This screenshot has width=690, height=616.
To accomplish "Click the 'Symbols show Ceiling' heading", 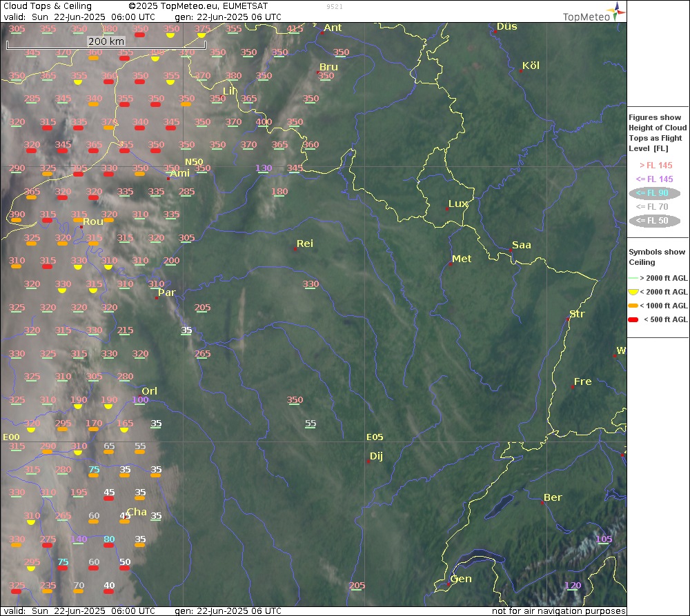I will click(x=657, y=257).
